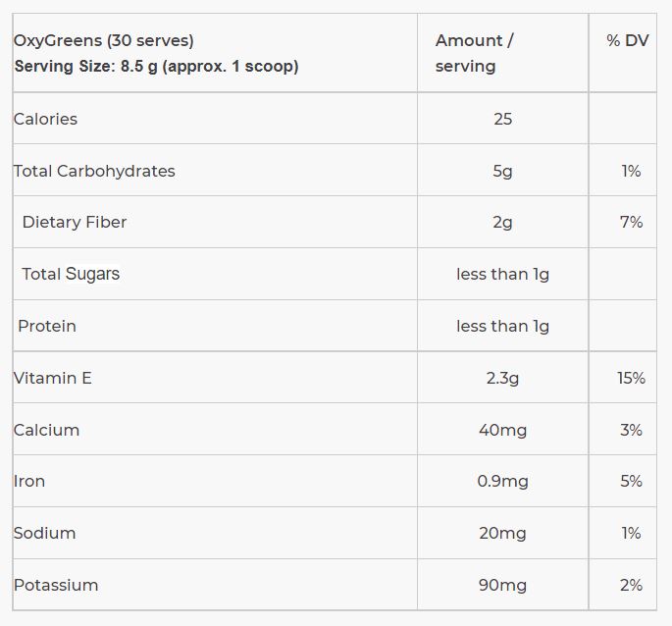This screenshot has width=672, height=626.
Task: Click the Amount / serving column header
Action: point(475,53)
